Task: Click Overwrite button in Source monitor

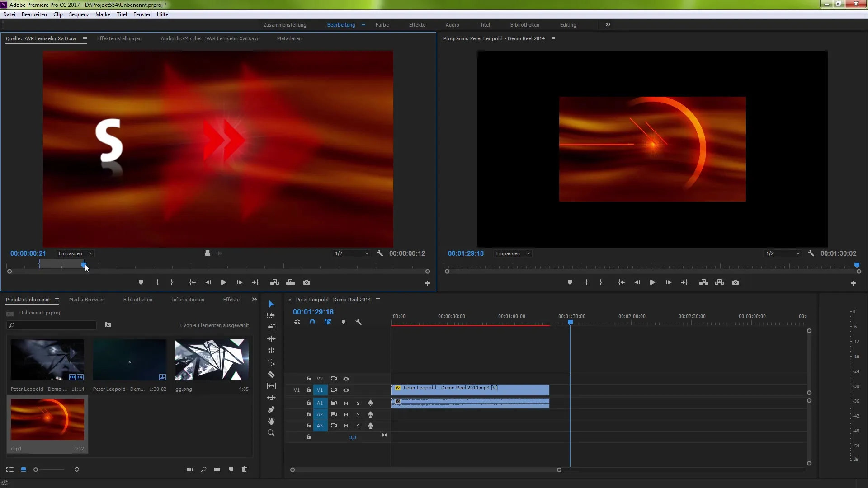Action: click(x=291, y=282)
